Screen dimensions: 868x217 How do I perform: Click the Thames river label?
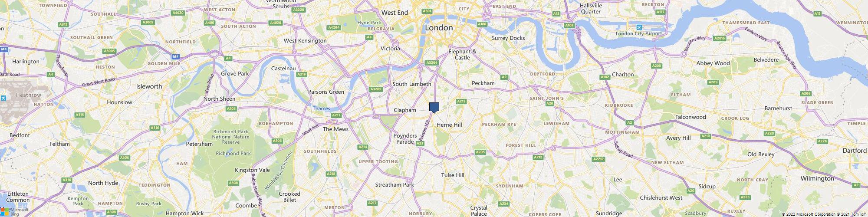coord(321,108)
